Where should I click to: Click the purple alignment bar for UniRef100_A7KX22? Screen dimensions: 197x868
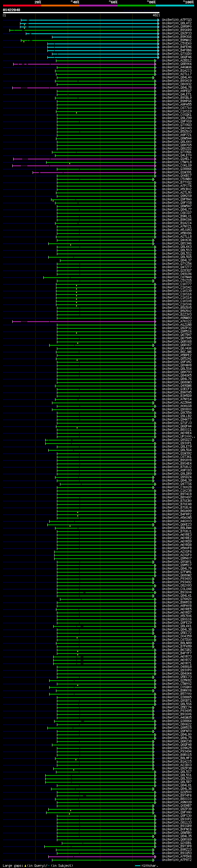84,321
